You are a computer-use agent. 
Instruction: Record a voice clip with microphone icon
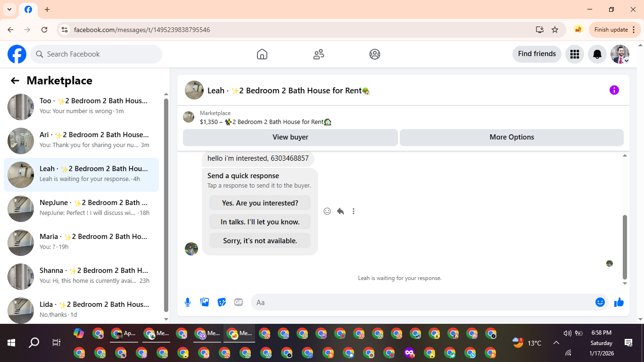click(188, 302)
